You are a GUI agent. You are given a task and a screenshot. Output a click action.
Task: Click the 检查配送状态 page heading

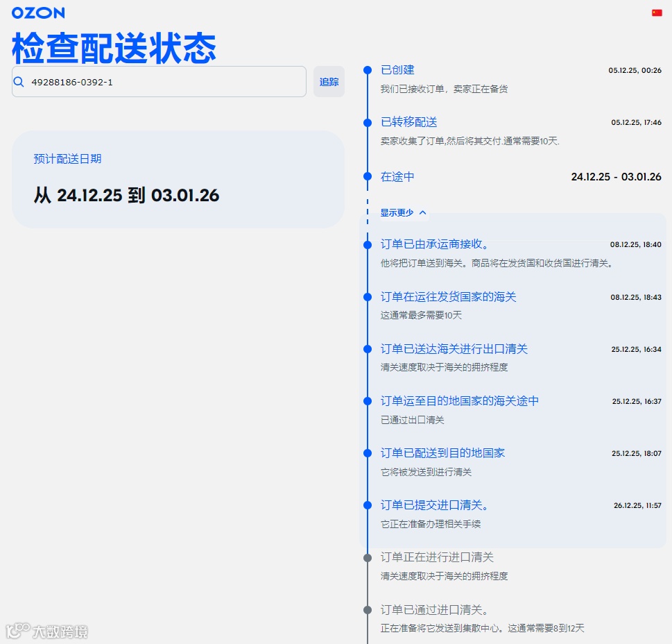pos(114,48)
